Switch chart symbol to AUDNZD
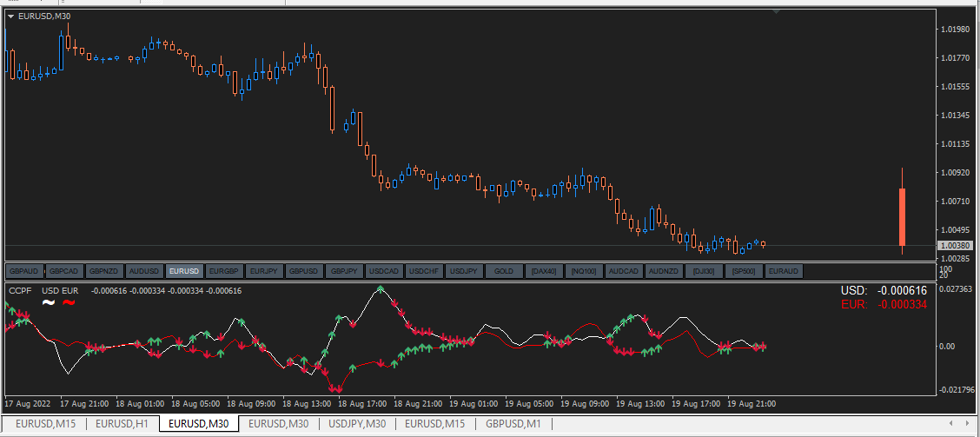 tap(665, 271)
